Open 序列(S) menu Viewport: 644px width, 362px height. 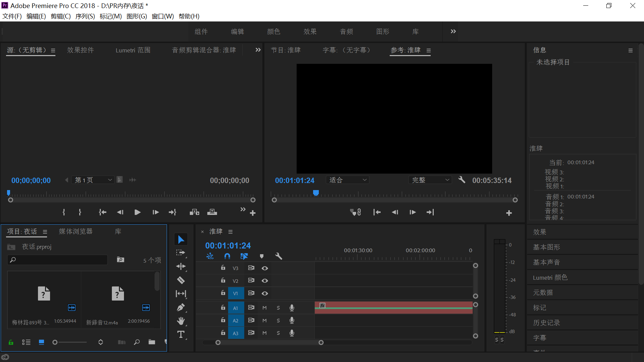pyautogui.click(x=85, y=16)
